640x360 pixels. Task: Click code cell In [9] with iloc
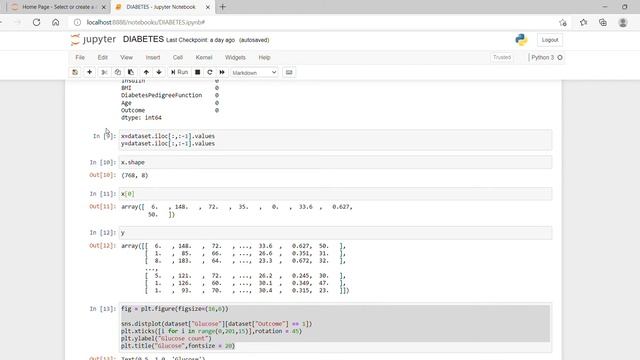[336, 140]
